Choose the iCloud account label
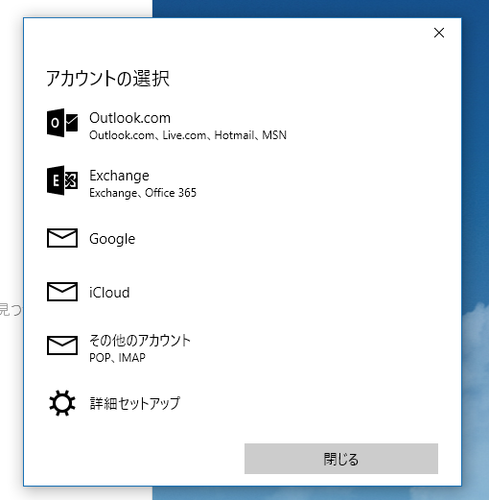The height and width of the screenshot is (500, 489). coord(109,293)
